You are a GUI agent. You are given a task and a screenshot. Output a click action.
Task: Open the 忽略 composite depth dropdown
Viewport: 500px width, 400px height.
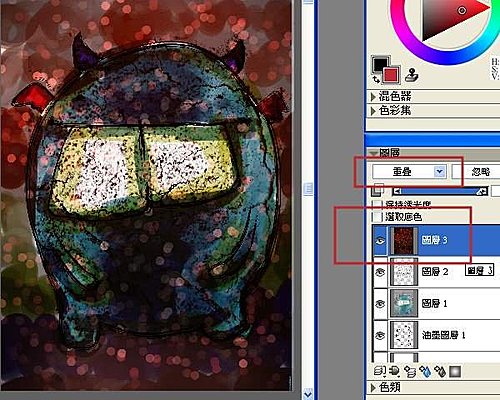click(476, 172)
